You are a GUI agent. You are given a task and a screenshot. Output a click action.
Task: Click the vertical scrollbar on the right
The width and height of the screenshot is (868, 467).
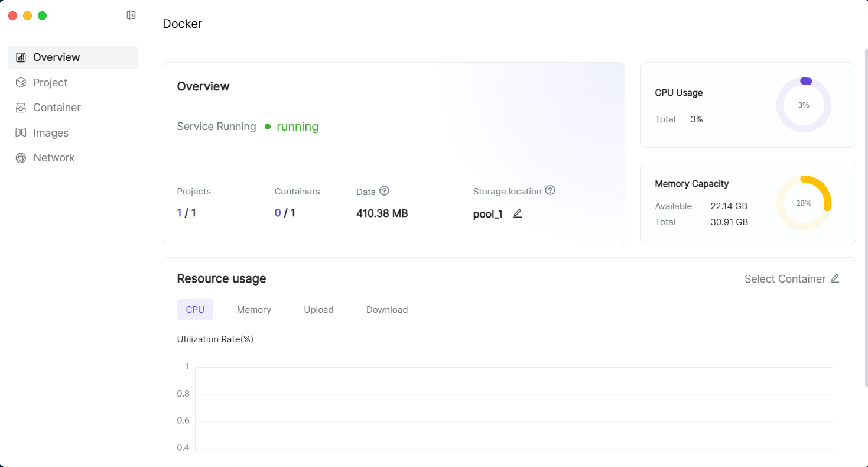(x=866, y=219)
